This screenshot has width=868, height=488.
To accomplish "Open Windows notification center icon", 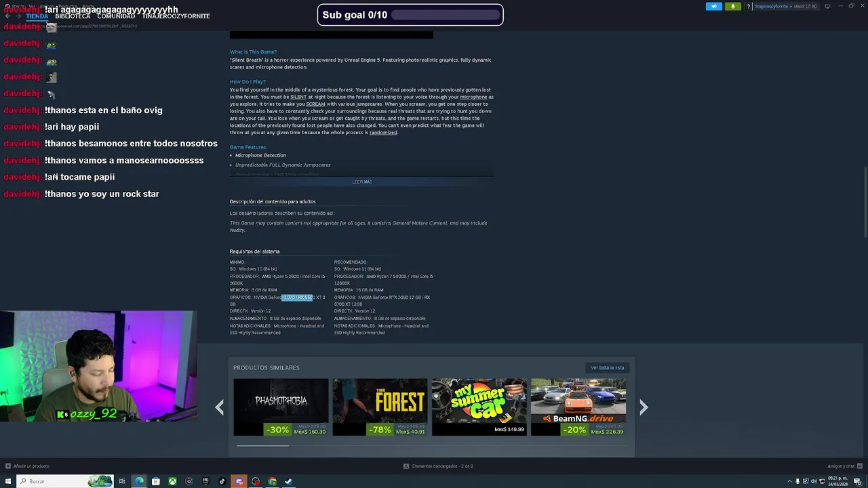I will point(857,481).
